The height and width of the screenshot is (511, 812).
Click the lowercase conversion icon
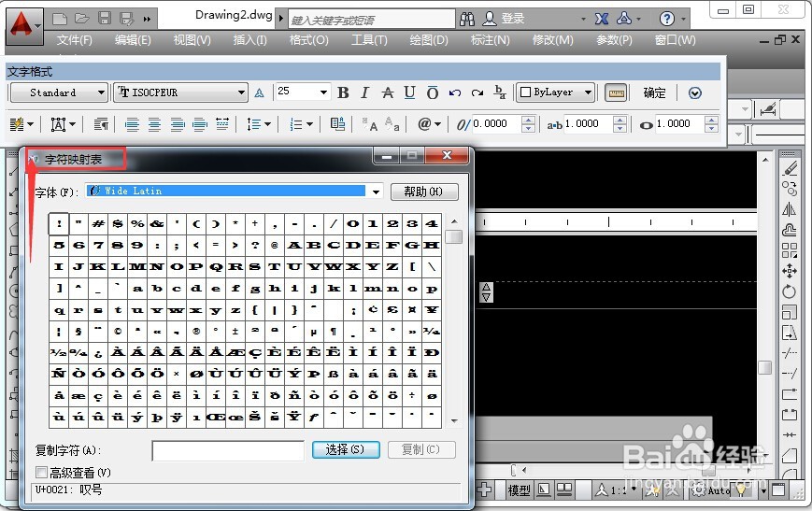tap(392, 124)
